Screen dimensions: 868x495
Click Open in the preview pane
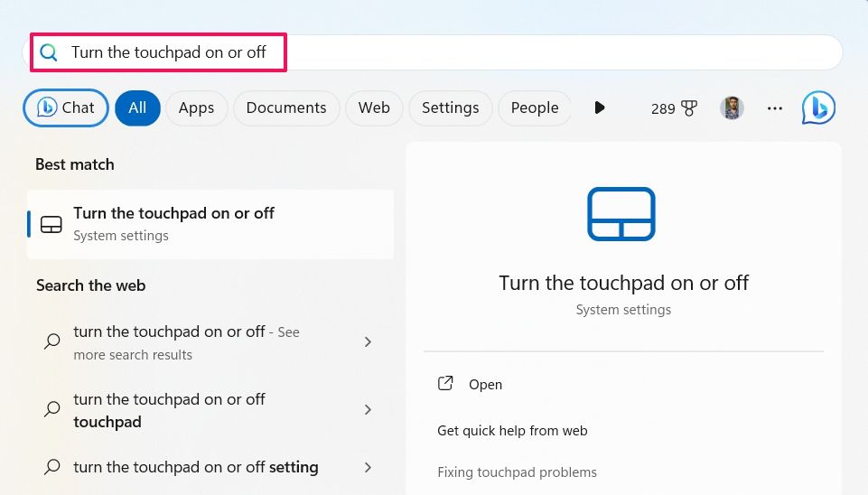tap(485, 385)
